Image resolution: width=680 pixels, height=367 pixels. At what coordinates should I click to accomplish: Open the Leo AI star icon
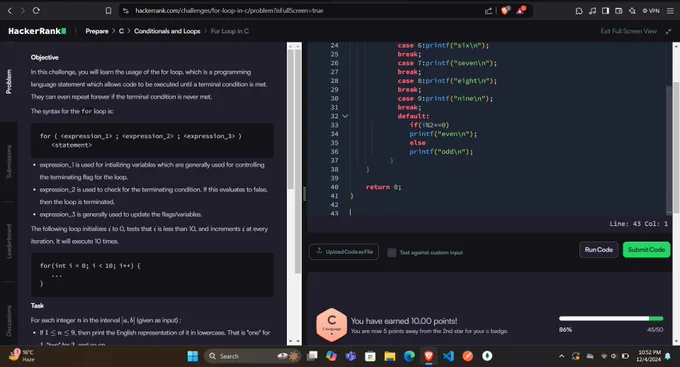click(632, 11)
